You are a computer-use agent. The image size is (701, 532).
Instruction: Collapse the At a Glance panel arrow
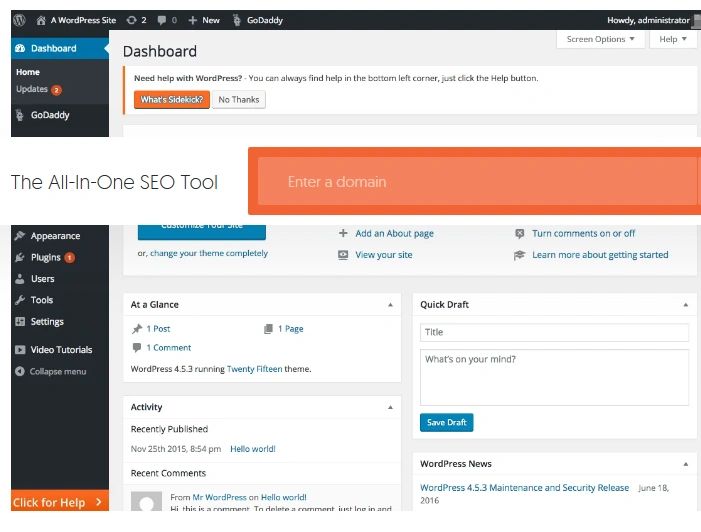click(390, 305)
